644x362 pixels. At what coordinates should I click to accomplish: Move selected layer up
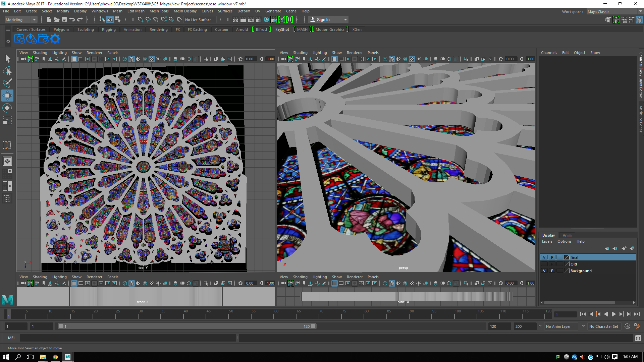[607, 248]
